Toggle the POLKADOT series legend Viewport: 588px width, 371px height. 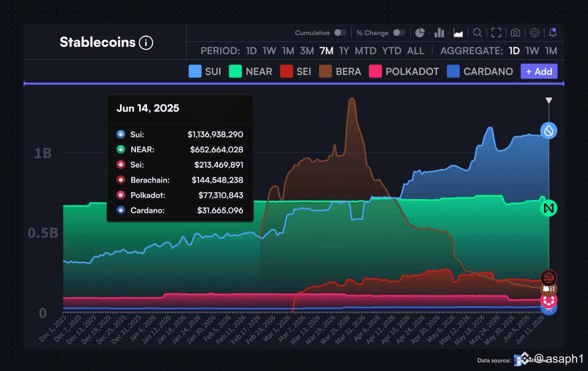(x=404, y=71)
